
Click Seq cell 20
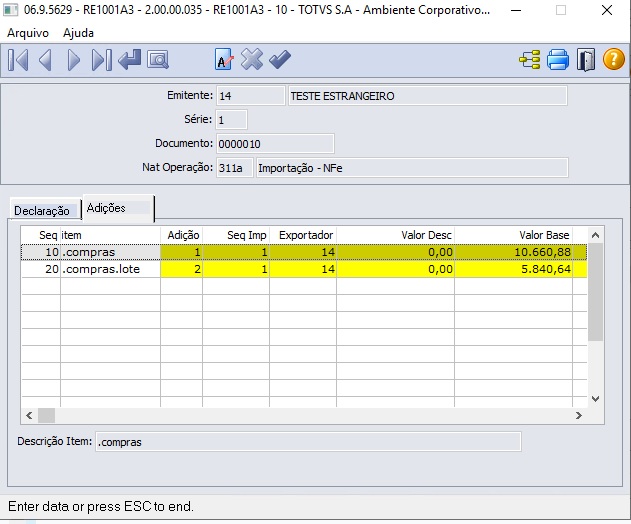(41, 269)
